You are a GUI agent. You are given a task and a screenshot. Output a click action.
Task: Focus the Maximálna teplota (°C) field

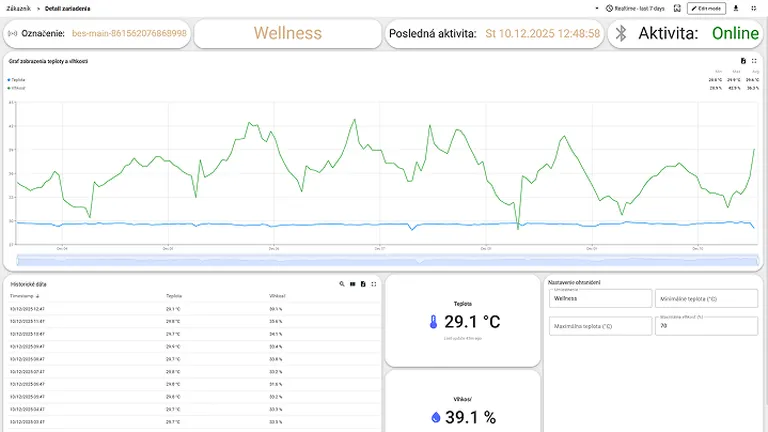click(600, 326)
